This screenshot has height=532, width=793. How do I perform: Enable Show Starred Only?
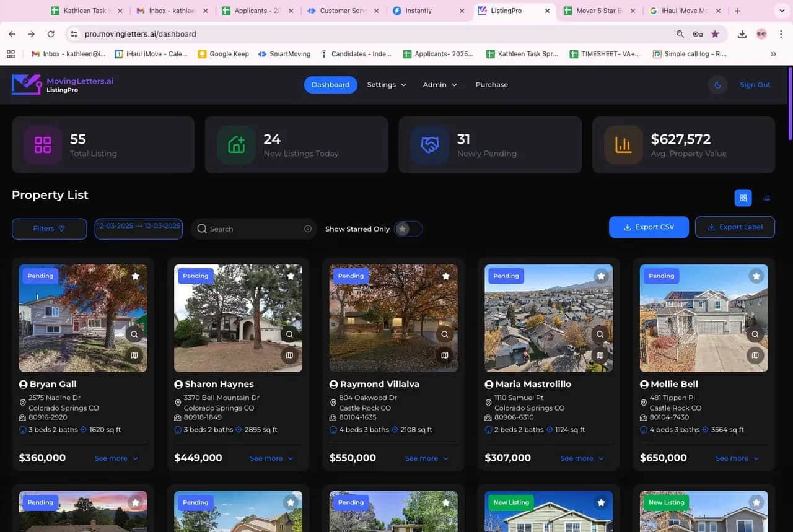click(408, 229)
